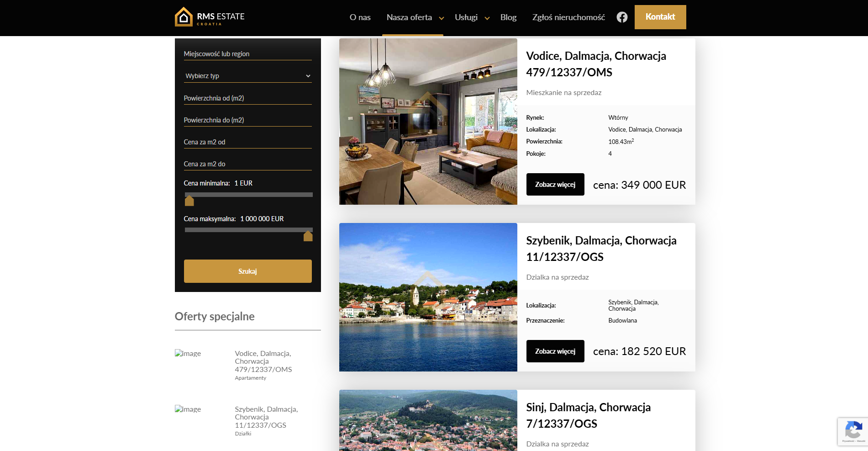Click Zobacz więcej for Szybenik plot
Viewport: 868px width, 451px height.
(x=555, y=351)
